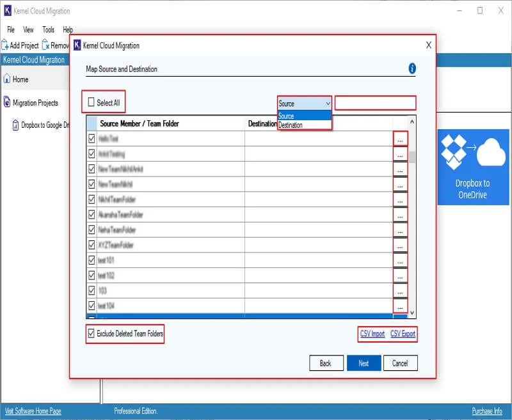Uncheck the NehaTeamFolder row checkbox

click(92, 229)
